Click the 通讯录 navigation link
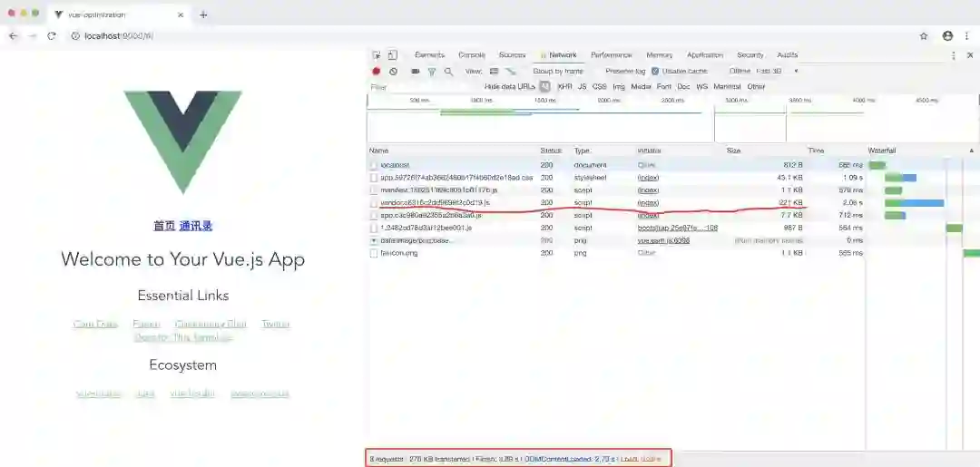 196,226
